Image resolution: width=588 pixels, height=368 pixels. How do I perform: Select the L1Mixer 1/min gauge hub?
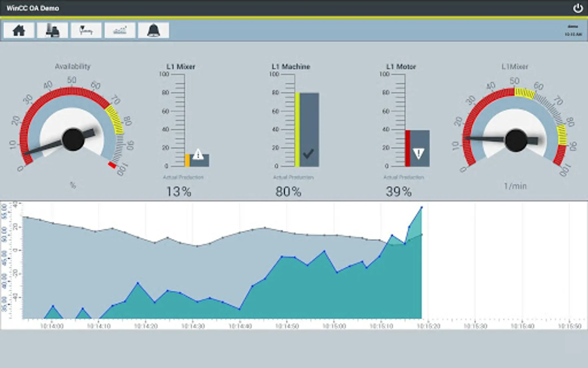click(516, 140)
